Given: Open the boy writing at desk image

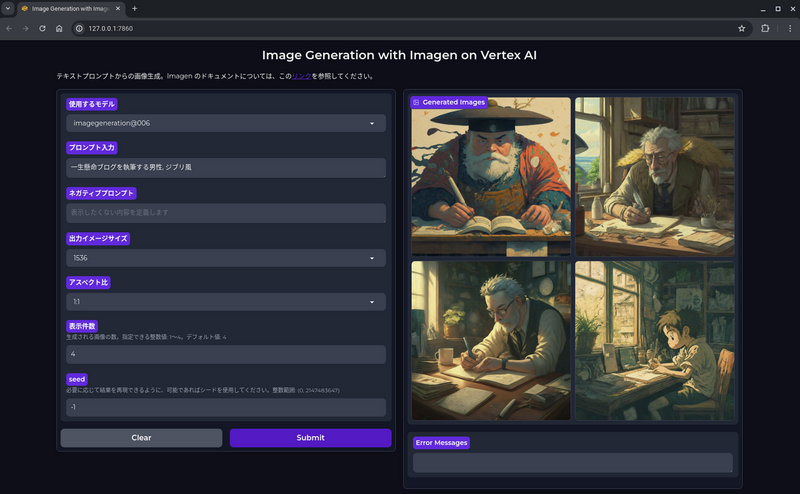Looking at the screenshot, I should (655, 341).
